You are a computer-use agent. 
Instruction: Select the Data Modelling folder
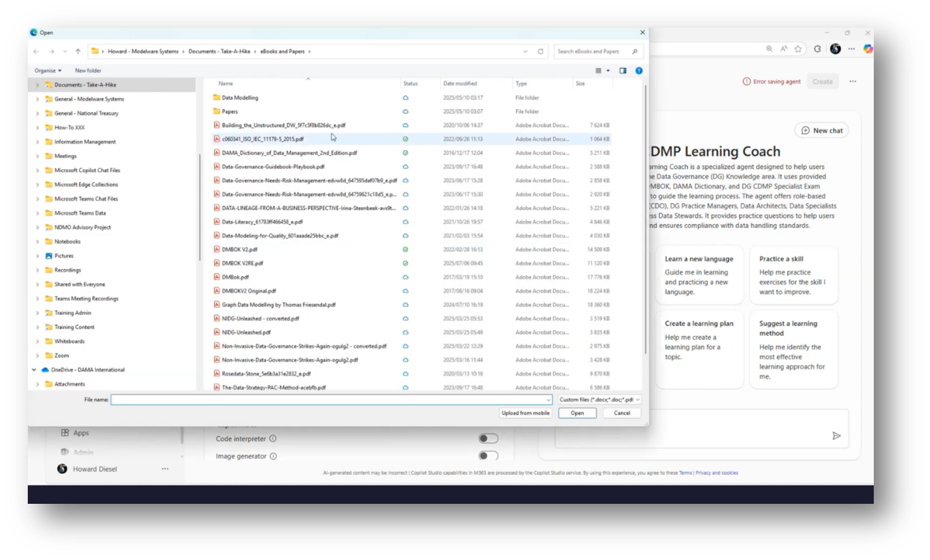pyautogui.click(x=240, y=98)
